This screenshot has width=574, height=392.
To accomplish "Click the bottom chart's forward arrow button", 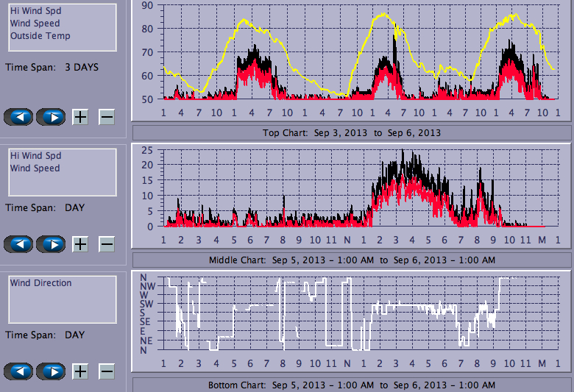I will [x=51, y=371].
